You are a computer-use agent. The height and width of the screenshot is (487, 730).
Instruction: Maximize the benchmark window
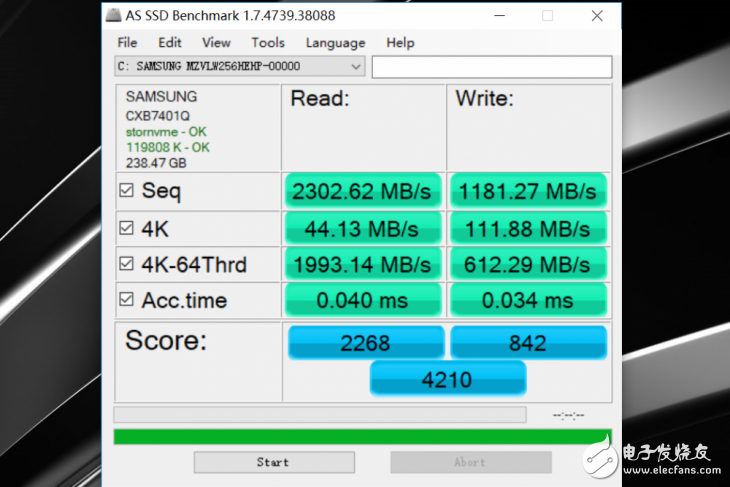click(547, 16)
